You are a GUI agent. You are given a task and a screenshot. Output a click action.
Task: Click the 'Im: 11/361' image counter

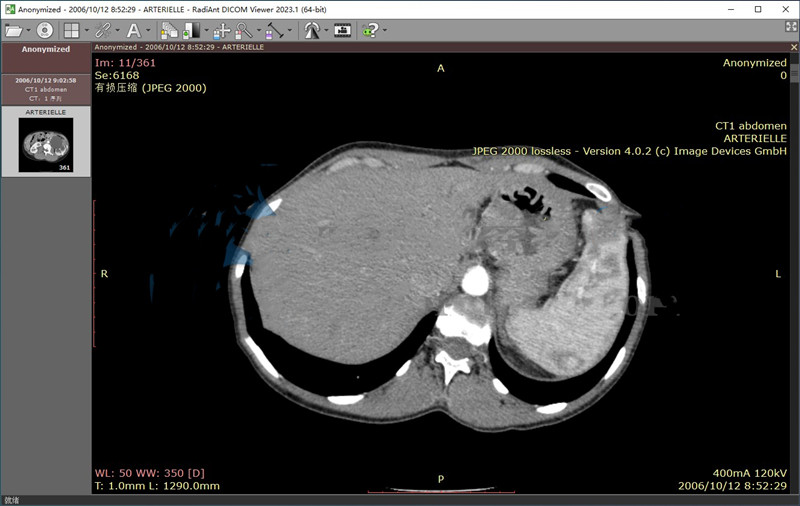(125, 63)
